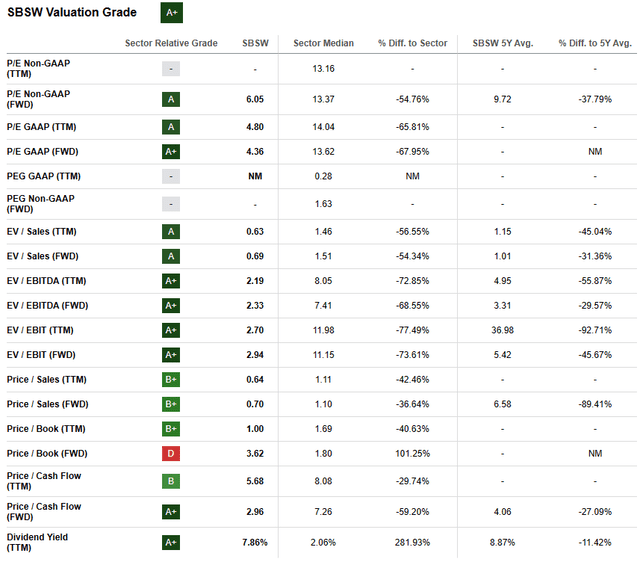Click the A+ grade badge for EV / EBIT (FWD)

171,355
